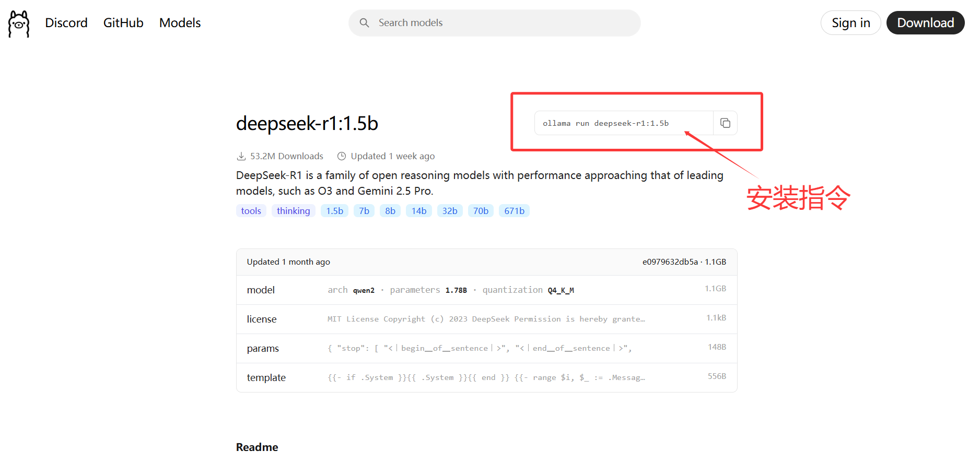The image size is (980, 475).
Task: Open the template file row
Action: tap(486, 378)
